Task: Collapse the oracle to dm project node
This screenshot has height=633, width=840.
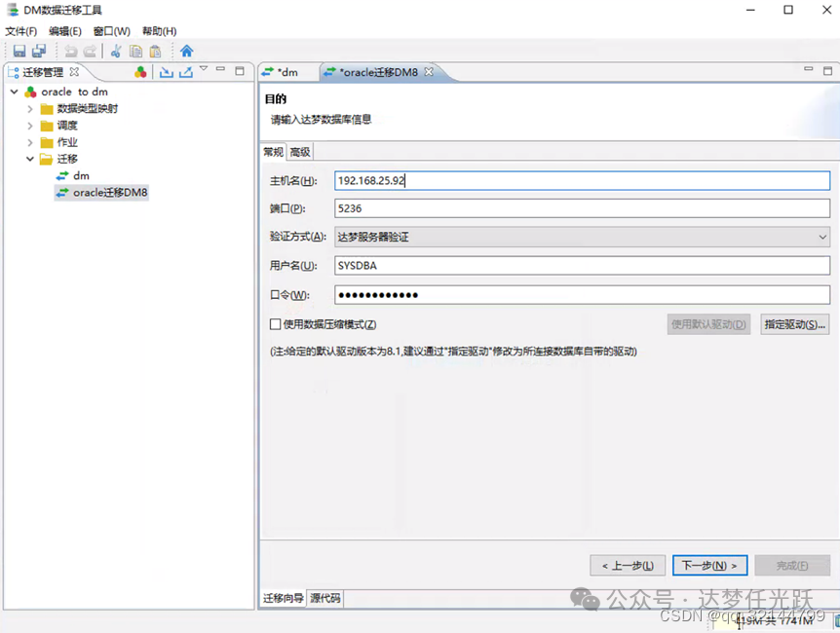Action: 15,93
